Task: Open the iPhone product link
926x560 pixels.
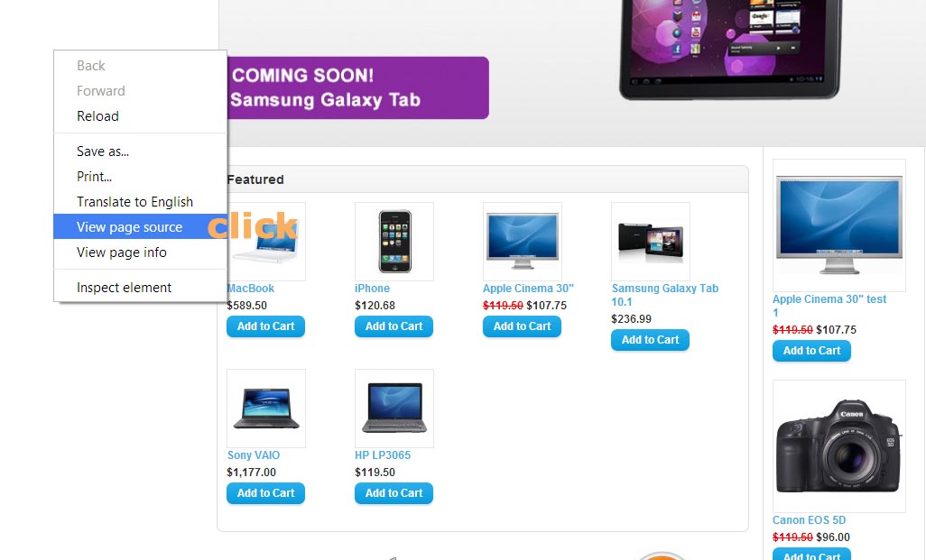Action: (372, 289)
